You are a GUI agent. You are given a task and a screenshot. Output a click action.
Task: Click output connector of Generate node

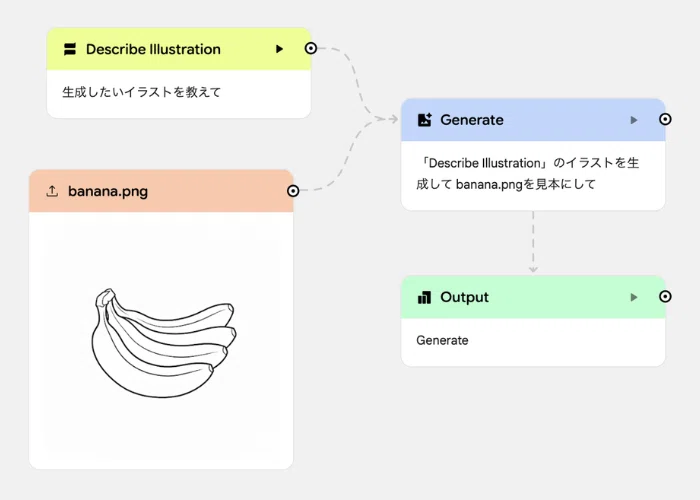[665, 119]
